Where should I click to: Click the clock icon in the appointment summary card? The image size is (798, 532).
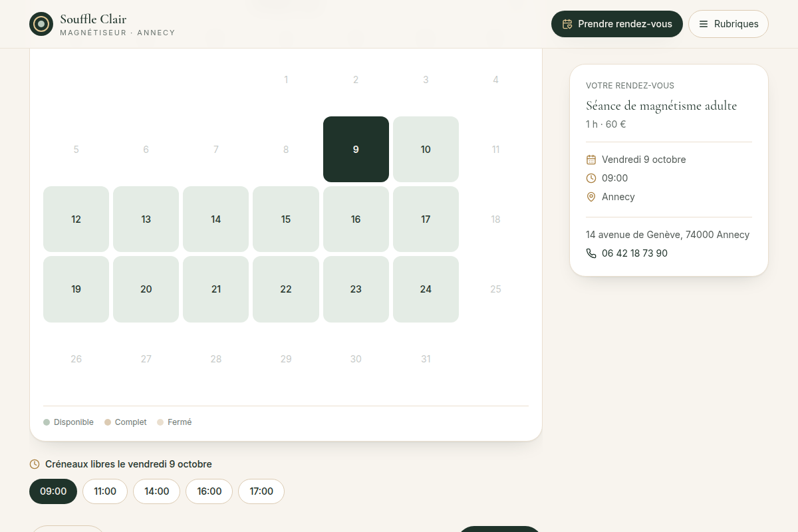tap(591, 178)
